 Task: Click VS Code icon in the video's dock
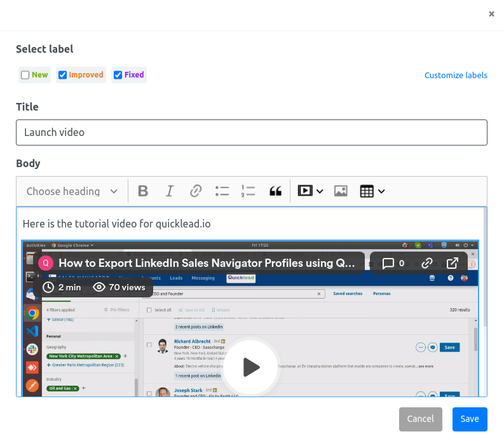32,331
